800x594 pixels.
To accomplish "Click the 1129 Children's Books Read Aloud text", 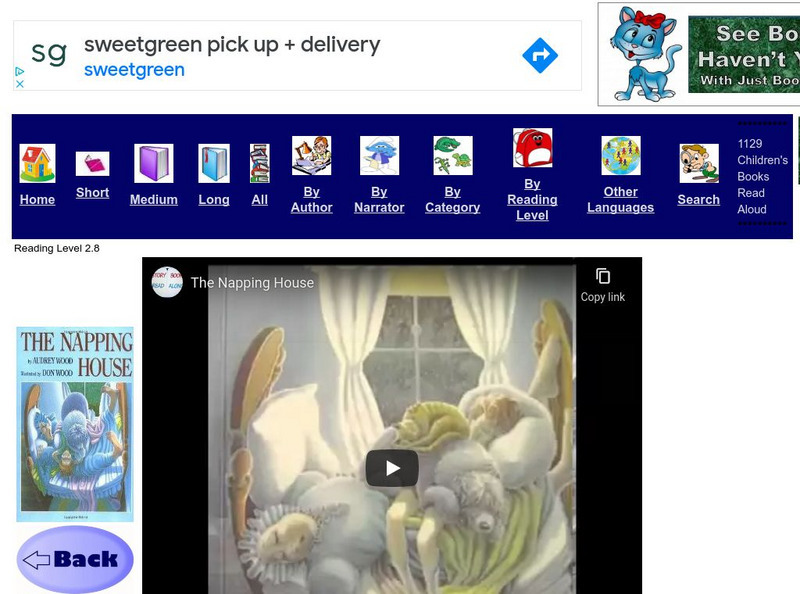I will (x=762, y=177).
